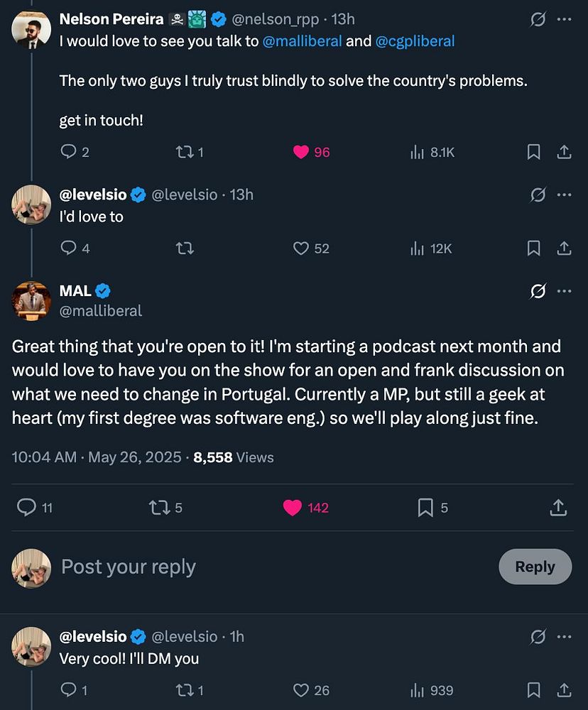588x710 pixels.
Task: Unlike MAL's tweet with 142 likes
Action: (x=292, y=507)
